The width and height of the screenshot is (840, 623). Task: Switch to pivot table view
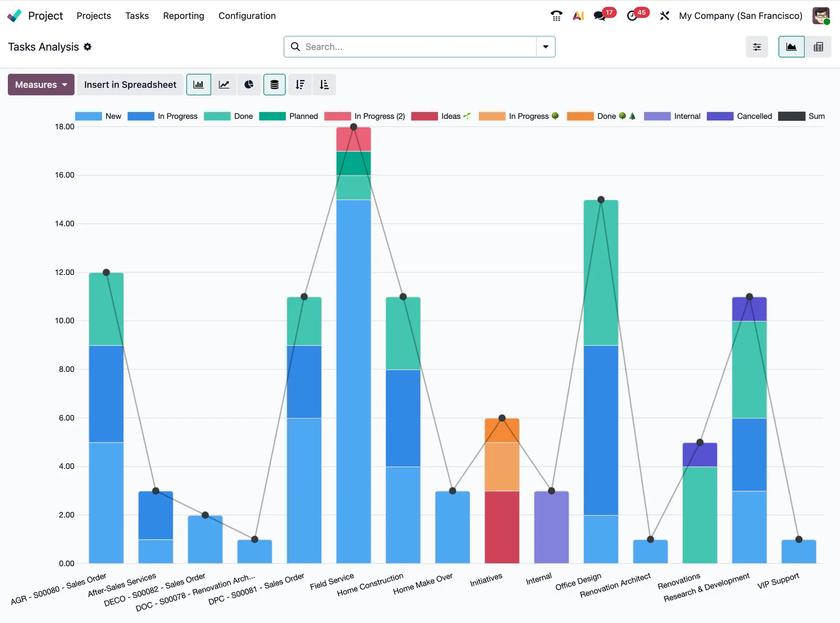[818, 47]
